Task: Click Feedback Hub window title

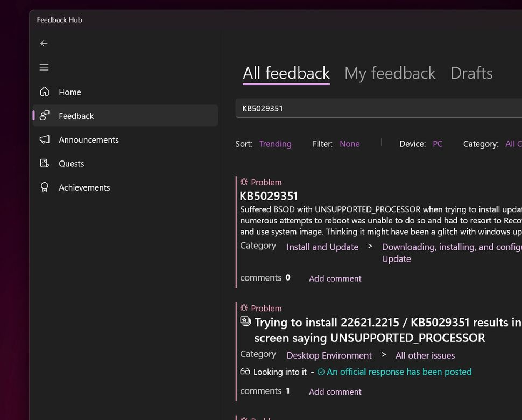Action: (x=59, y=19)
